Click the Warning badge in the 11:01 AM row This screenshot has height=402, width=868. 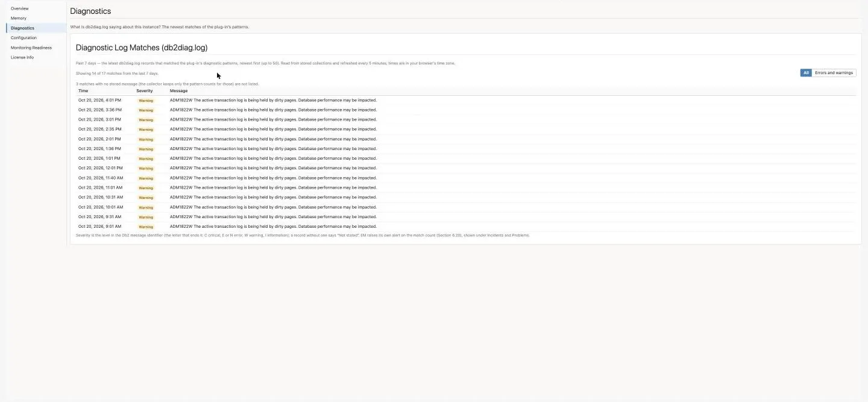click(x=146, y=188)
